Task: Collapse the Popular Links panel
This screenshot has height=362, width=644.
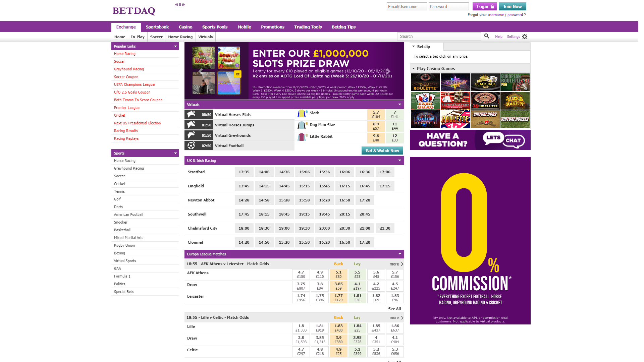Action: coord(175,46)
